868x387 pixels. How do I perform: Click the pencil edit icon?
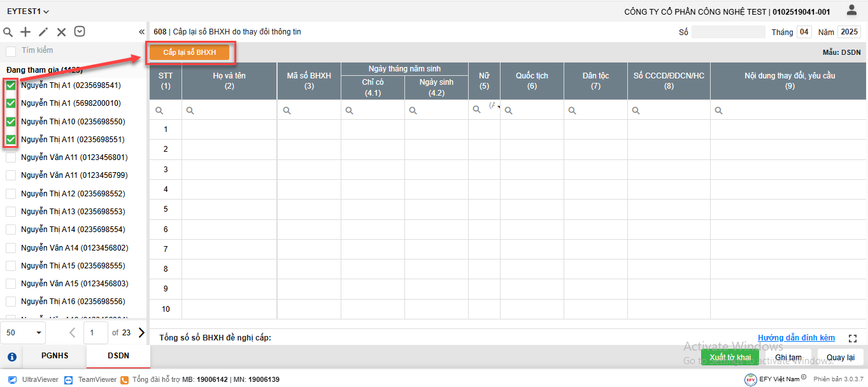43,32
